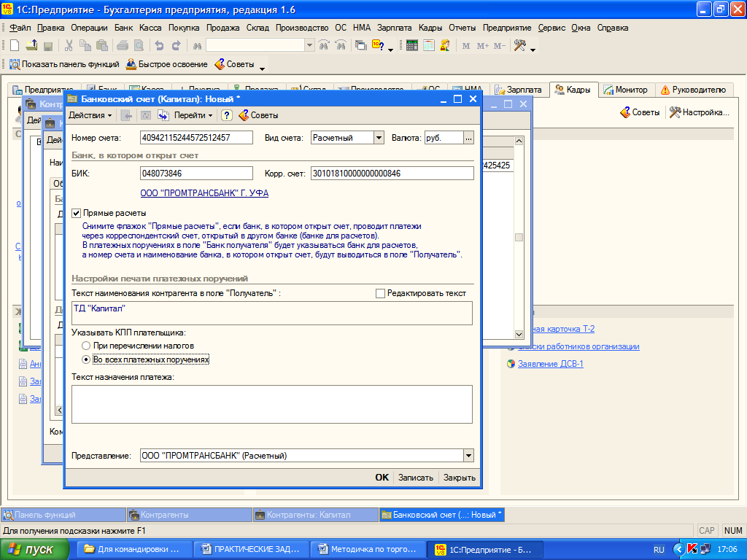Screen dimensions: 747x560
Task: Expand the main toolbar search combo arrow
Action: [x=309, y=46]
